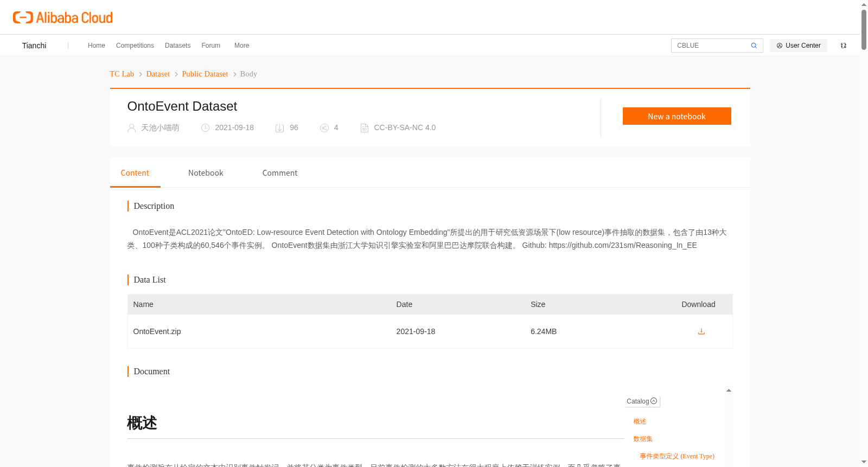868x467 pixels.
Task: Click the search magnifier icon
Action: (x=754, y=46)
